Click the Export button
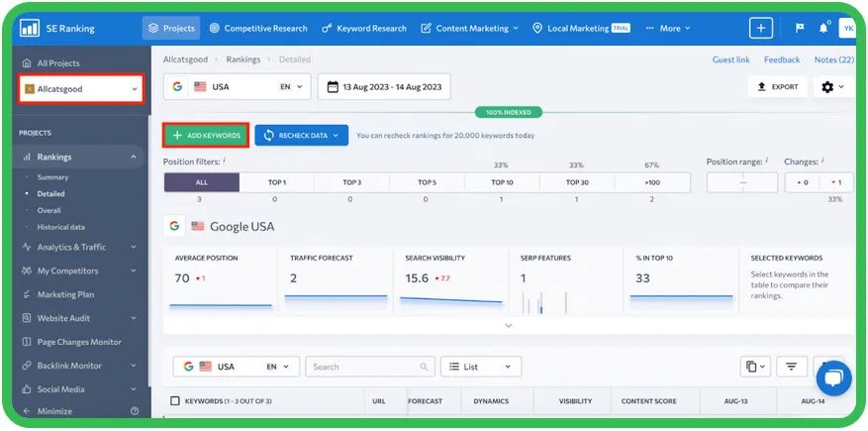Screen dimensions: 868x431 (778, 87)
